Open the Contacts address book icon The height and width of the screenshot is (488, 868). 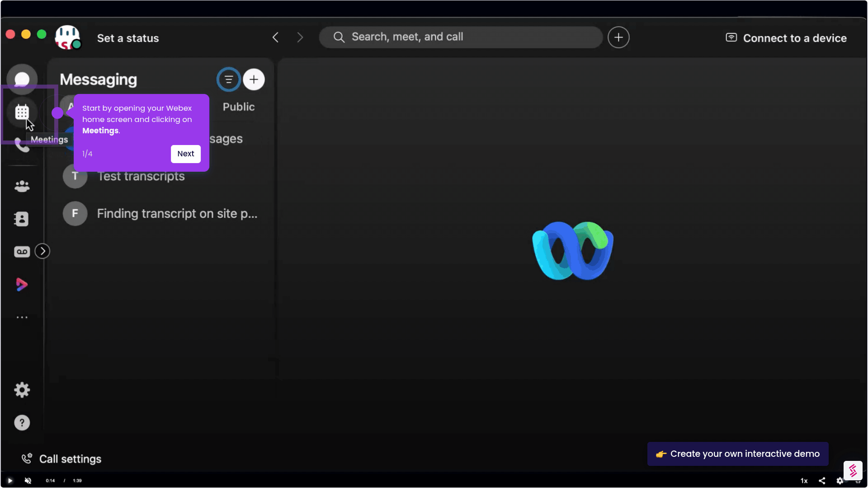(x=22, y=219)
